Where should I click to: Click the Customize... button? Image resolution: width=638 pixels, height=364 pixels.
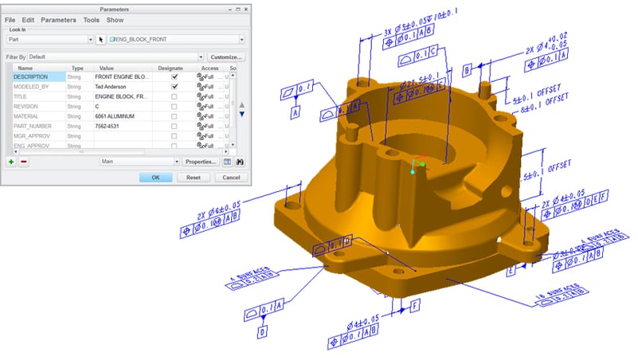(226, 57)
